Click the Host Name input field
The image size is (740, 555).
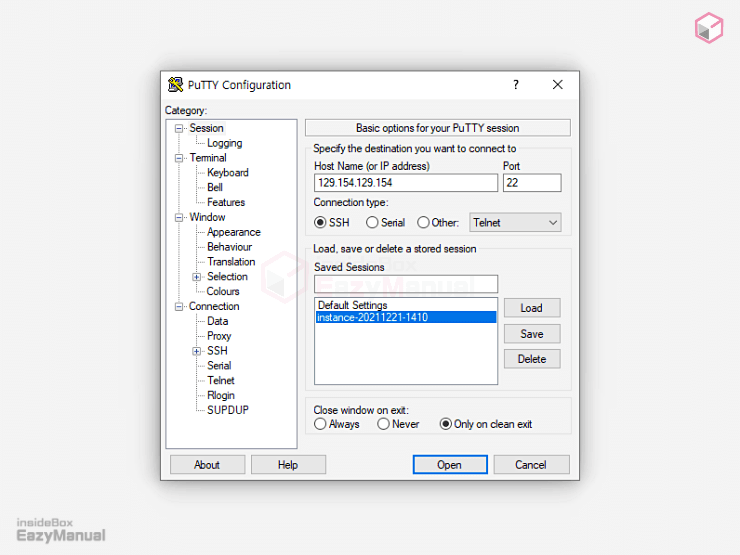click(406, 183)
